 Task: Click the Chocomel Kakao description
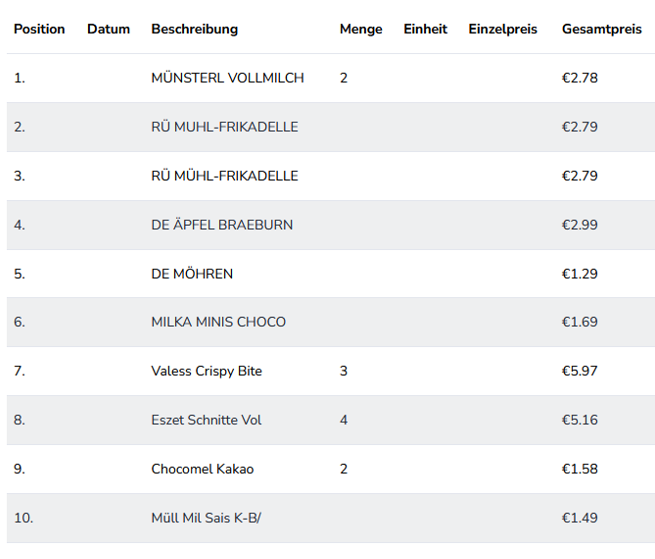pyautogui.click(x=202, y=469)
